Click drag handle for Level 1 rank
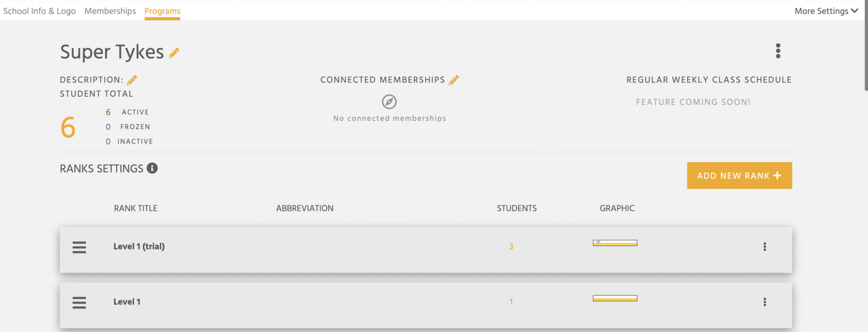This screenshot has height=332, width=868. pyautogui.click(x=79, y=303)
